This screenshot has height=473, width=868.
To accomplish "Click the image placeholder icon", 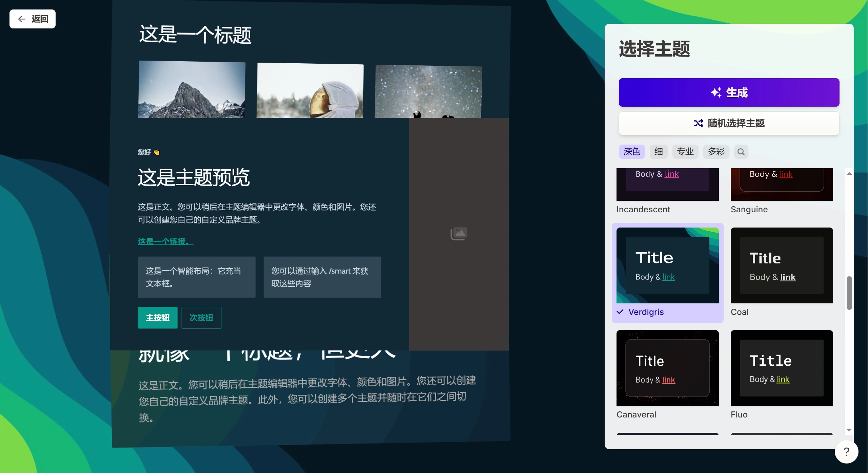I will pyautogui.click(x=459, y=234).
